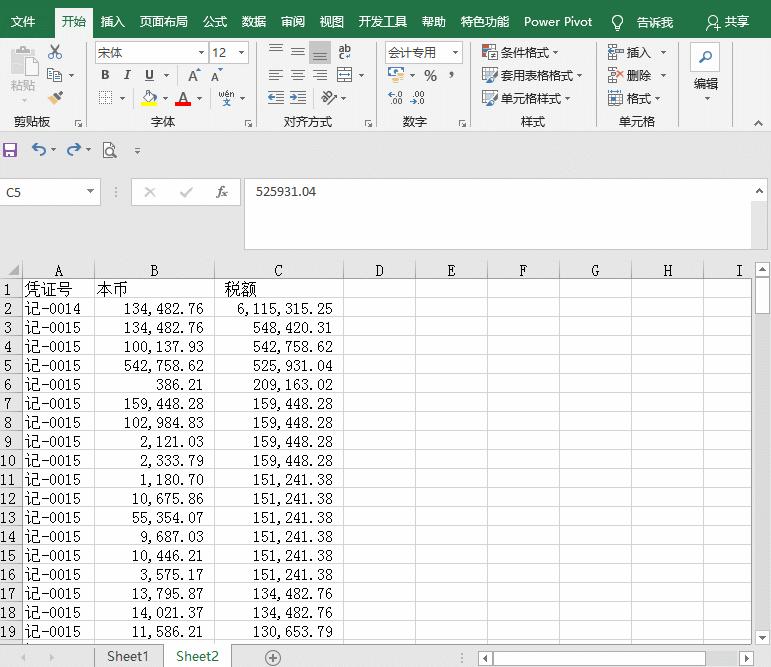Click inside the formula bar value
The width and height of the screenshot is (771, 667).
coord(286,191)
